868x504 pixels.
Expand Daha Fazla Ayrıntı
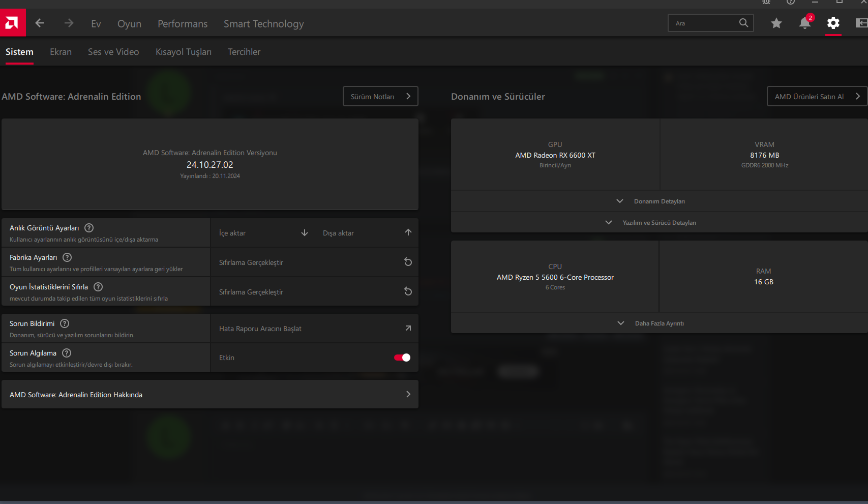coord(660,323)
